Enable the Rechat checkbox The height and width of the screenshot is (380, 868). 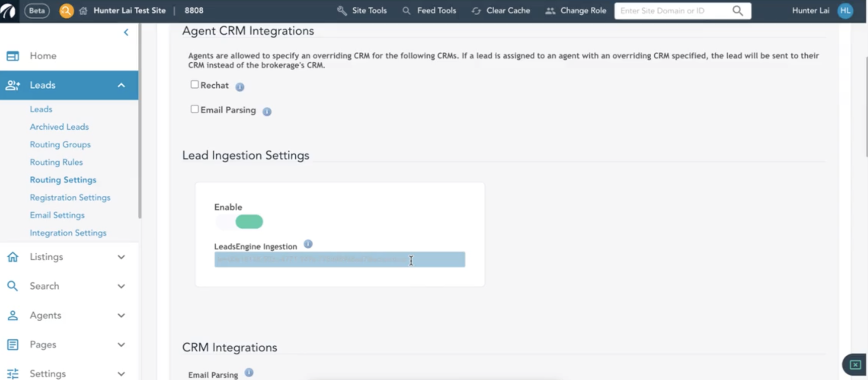(194, 84)
